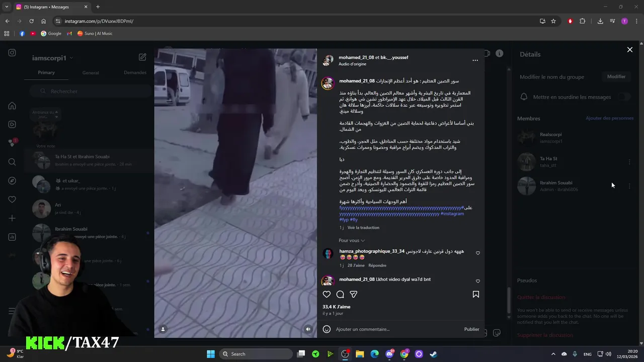The image size is (644, 362).
Task: Toggle Mettre en sourdine les messages
Action: tap(624, 97)
